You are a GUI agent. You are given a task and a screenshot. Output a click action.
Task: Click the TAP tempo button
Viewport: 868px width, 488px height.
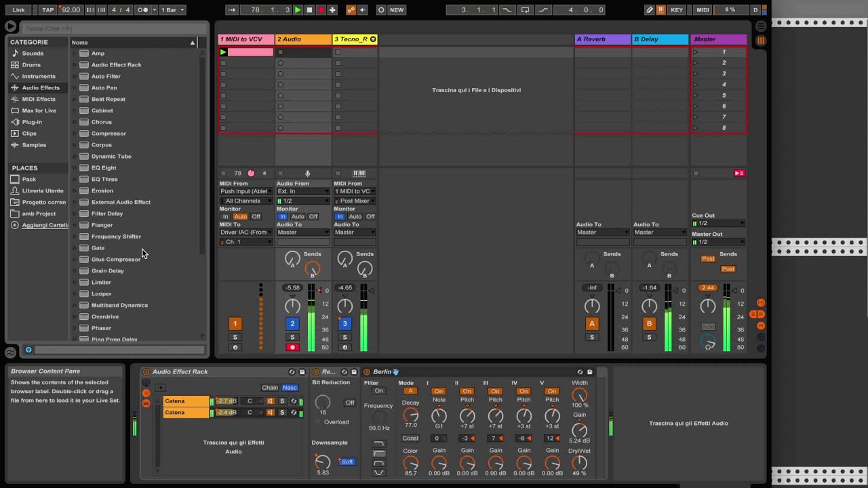pos(47,10)
